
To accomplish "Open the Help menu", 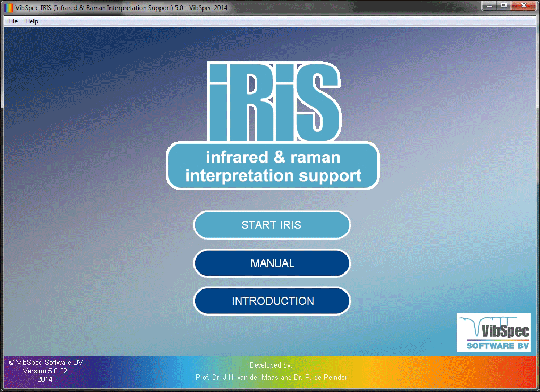I will point(31,21).
